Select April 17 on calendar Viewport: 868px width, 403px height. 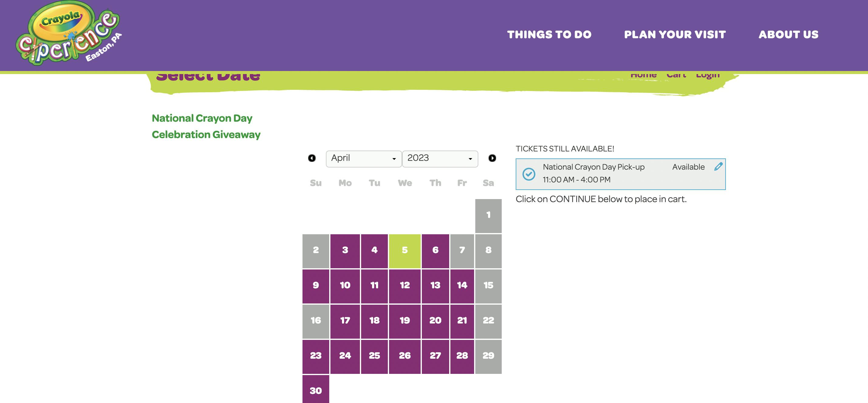tap(345, 321)
